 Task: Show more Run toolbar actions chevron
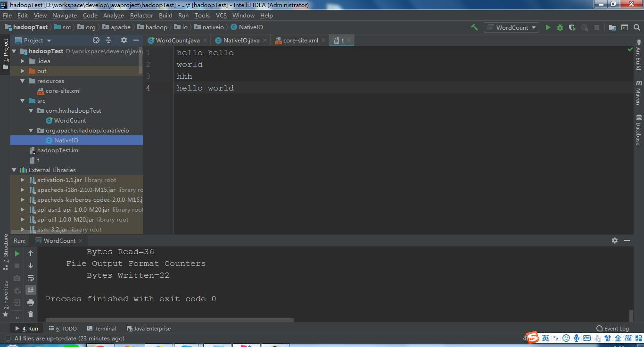coord(17,318)
